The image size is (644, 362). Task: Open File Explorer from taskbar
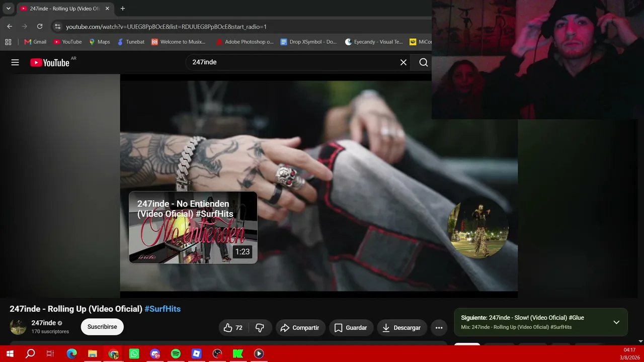tap(93, 354)
